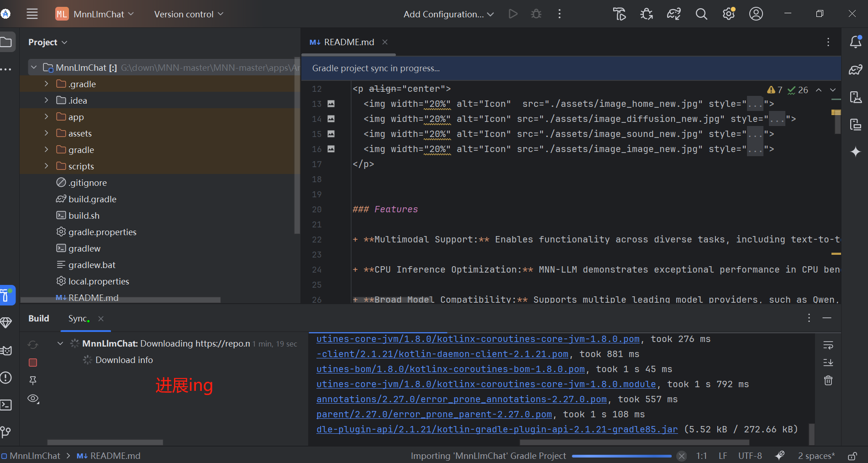Screen dimensions: 868x463
Task: Open Running Devices right sidebar icon
Action: (856, 124)
